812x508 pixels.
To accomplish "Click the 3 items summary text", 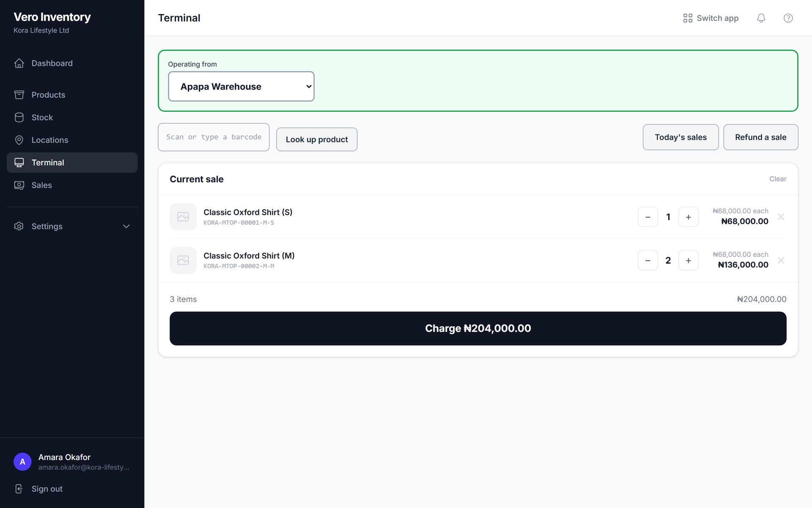I will [183, 299].
